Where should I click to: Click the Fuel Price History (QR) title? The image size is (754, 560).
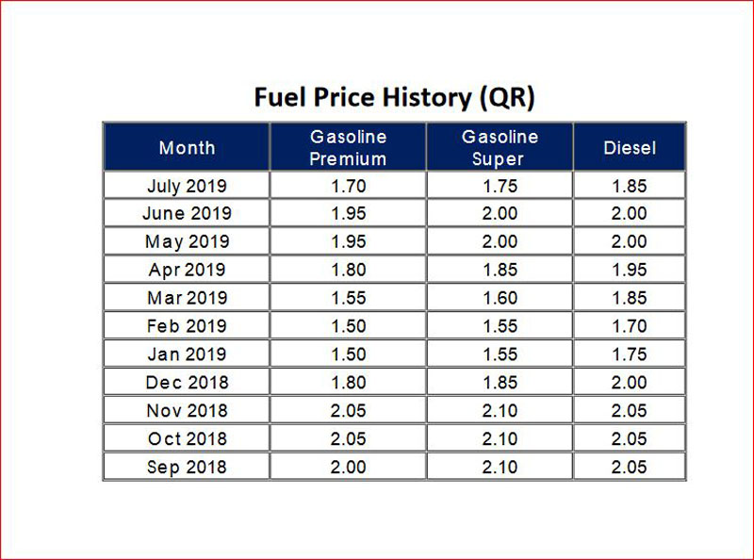[395, 97]
